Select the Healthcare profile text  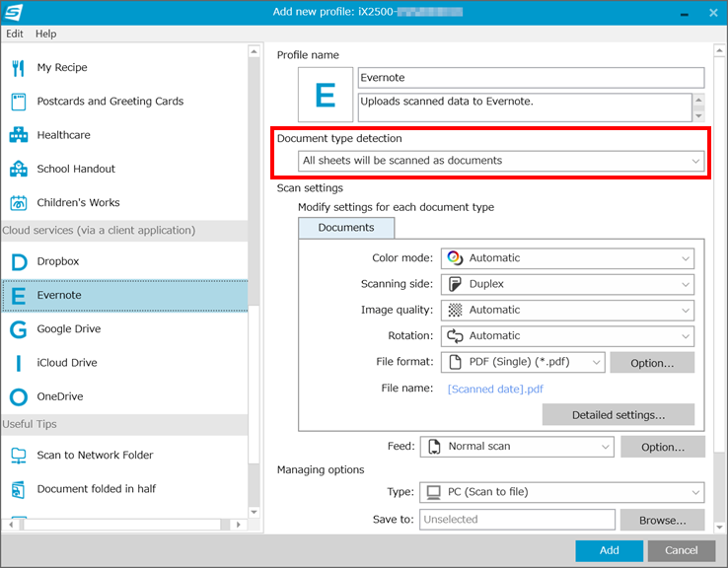[63, 135]
